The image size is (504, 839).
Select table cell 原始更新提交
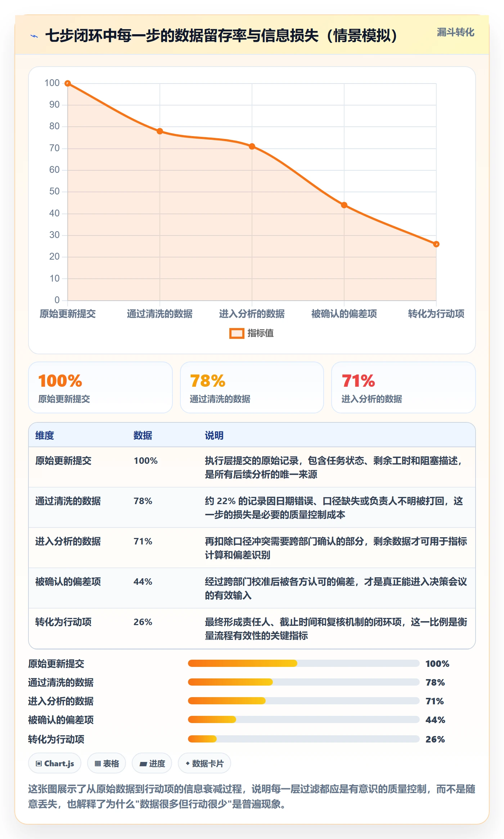63,461
